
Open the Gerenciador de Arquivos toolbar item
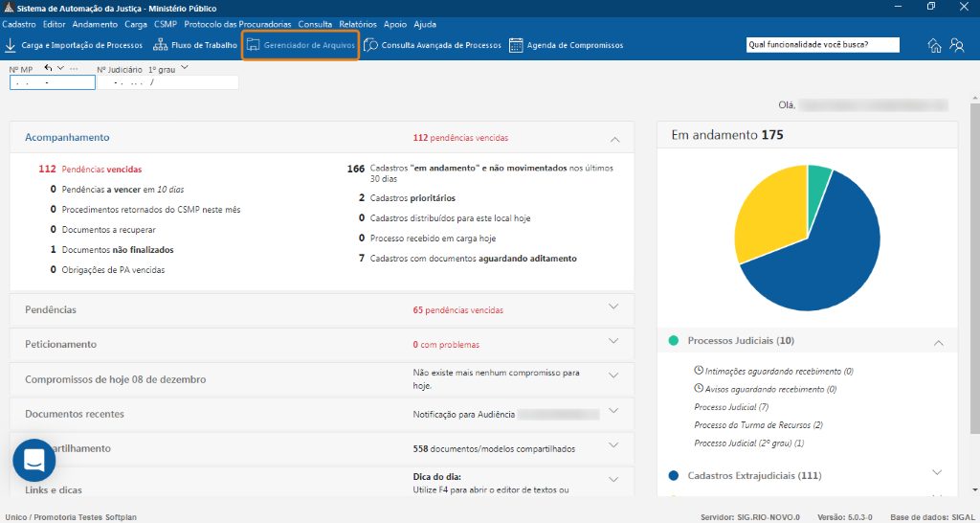(x=300, y=45)
